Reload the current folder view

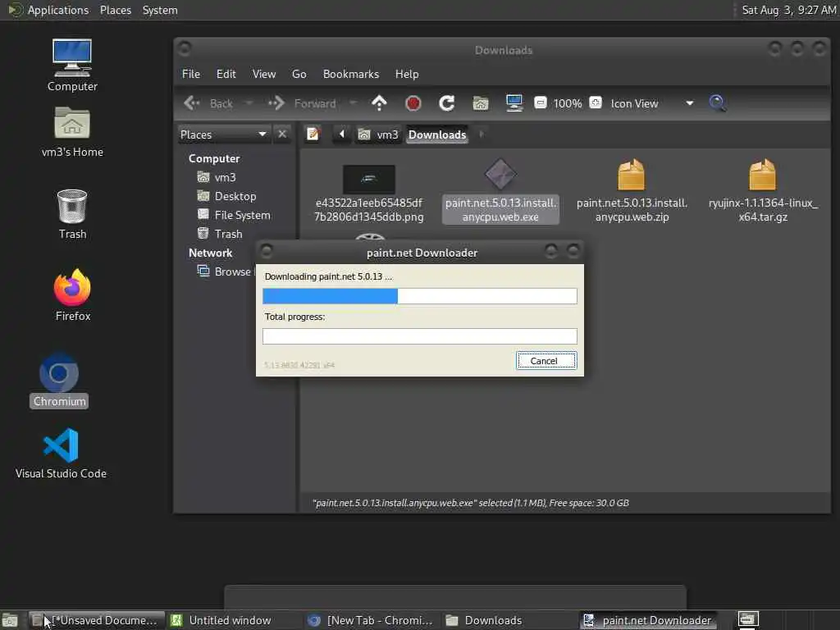click(447, 103)
